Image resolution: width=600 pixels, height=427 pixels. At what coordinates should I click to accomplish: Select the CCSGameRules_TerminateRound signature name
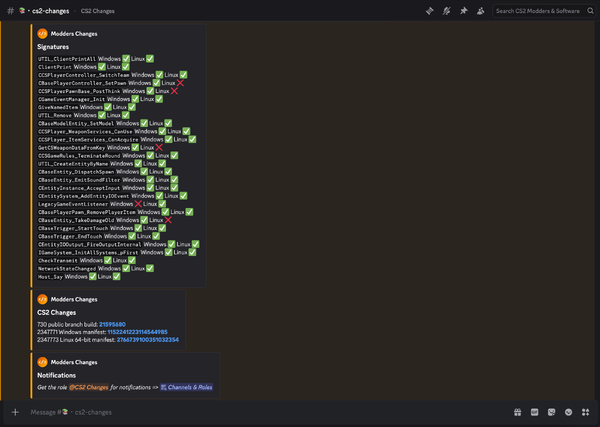click(79, 156)
